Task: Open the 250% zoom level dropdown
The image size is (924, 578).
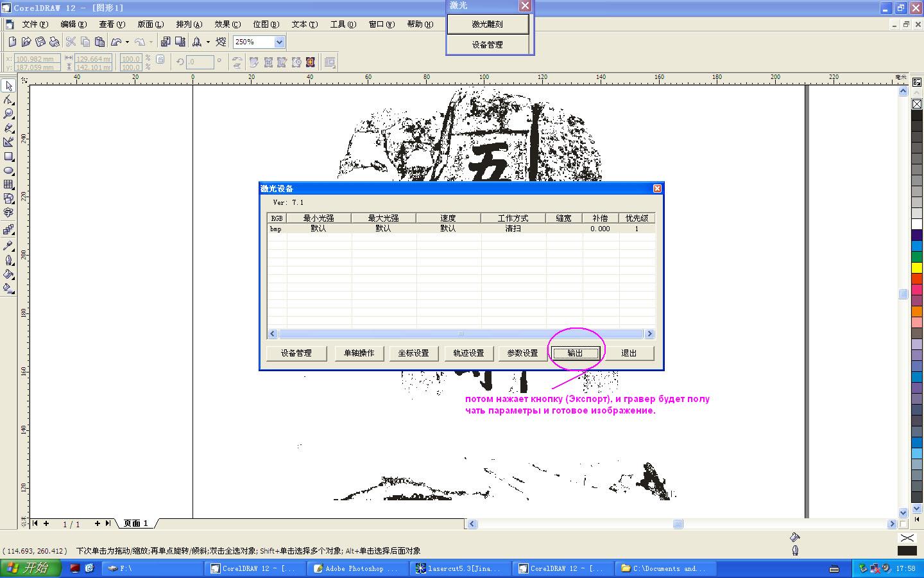Action: click(279, 42)
